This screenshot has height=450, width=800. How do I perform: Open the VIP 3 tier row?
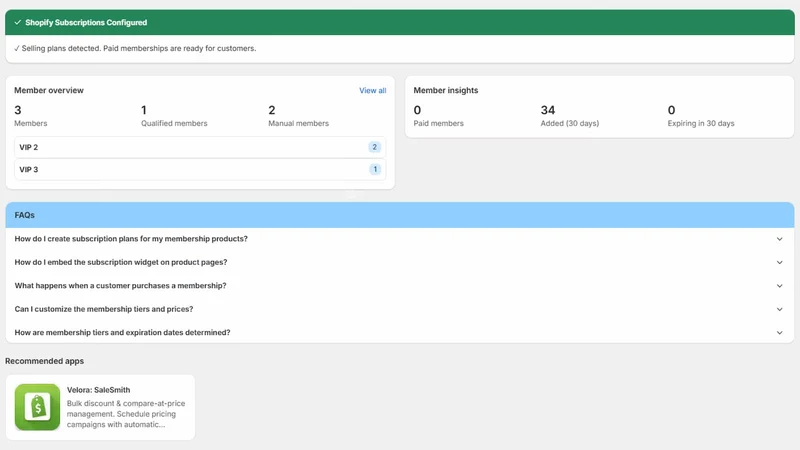(x=200, y=169)
